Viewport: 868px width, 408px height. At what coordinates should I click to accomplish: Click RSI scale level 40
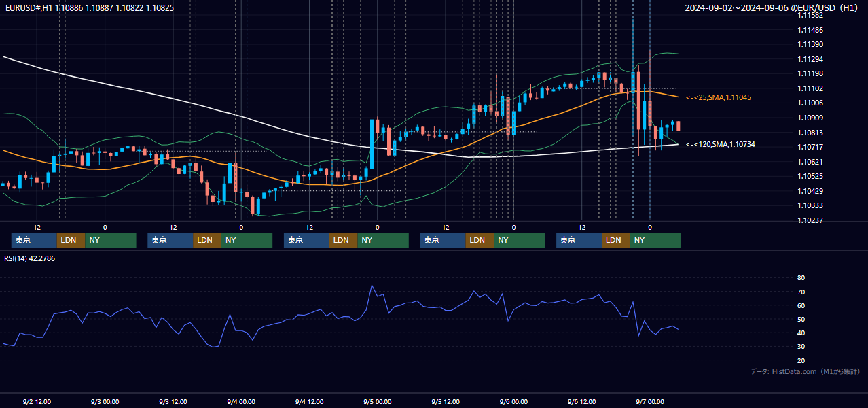point(801,333)
